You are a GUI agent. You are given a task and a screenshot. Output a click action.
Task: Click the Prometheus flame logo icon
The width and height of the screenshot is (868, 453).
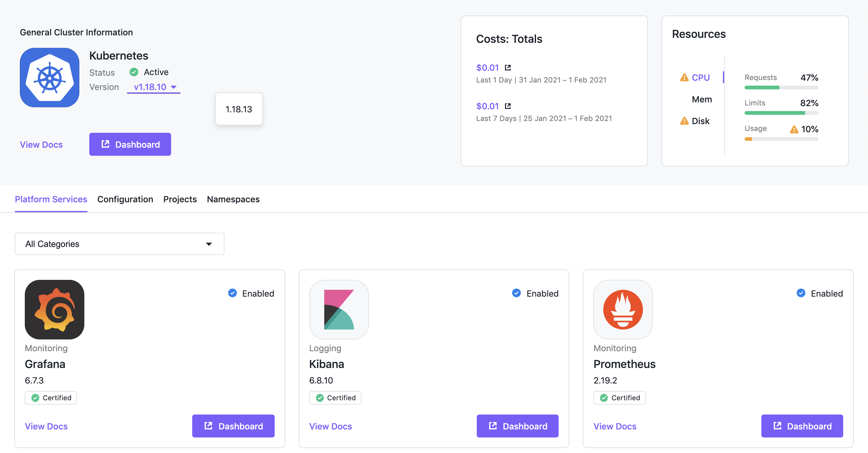click(623, 309)
